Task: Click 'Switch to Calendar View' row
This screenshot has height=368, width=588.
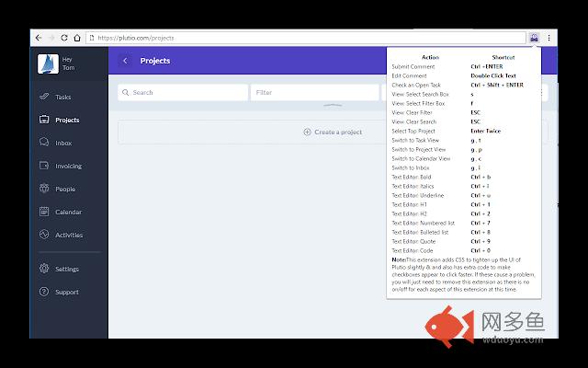Action: [x=464, y=158]
